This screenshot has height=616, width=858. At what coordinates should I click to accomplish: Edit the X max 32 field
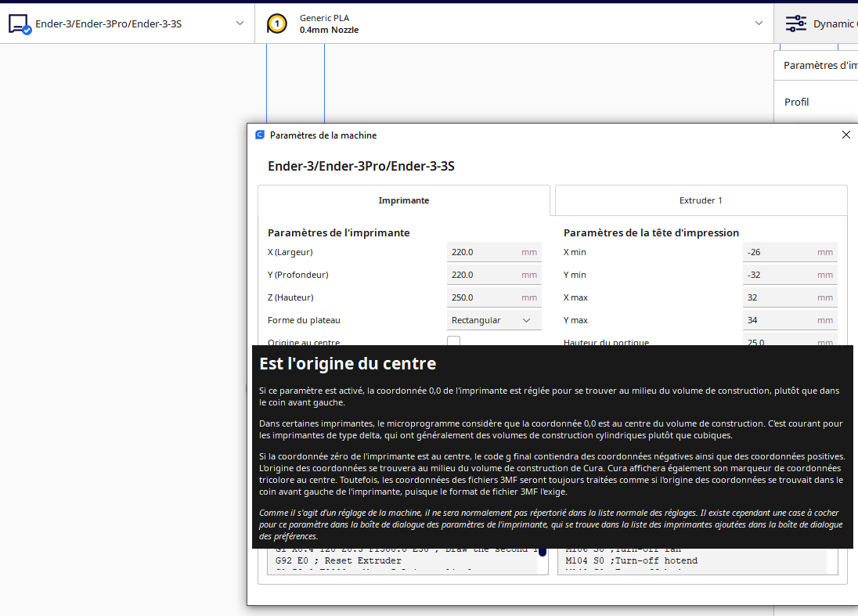pyautogui.click(x=790, y=297)
